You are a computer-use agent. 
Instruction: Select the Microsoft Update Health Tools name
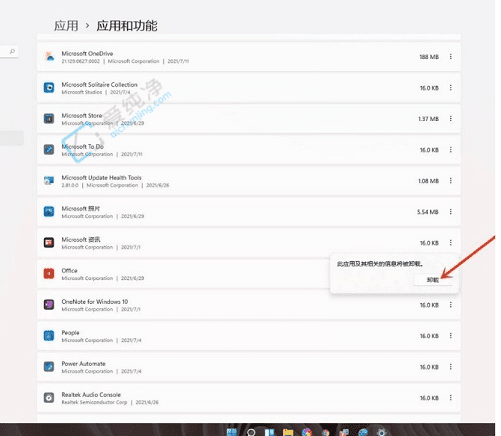102,177
